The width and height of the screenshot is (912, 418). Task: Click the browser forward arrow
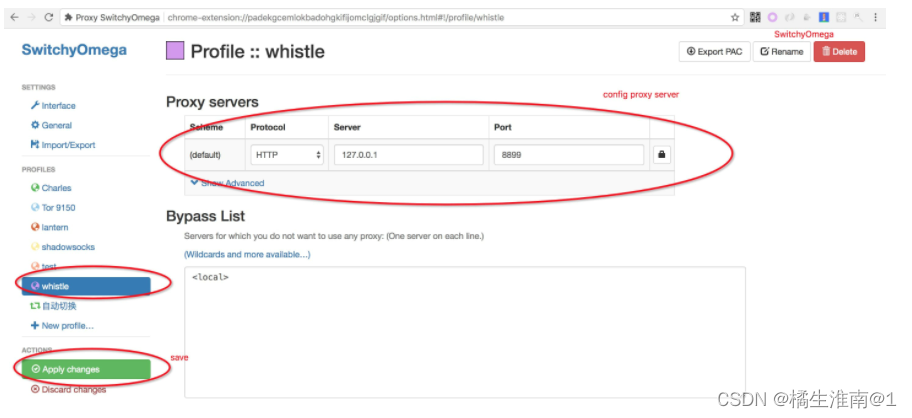click(31, 17)
